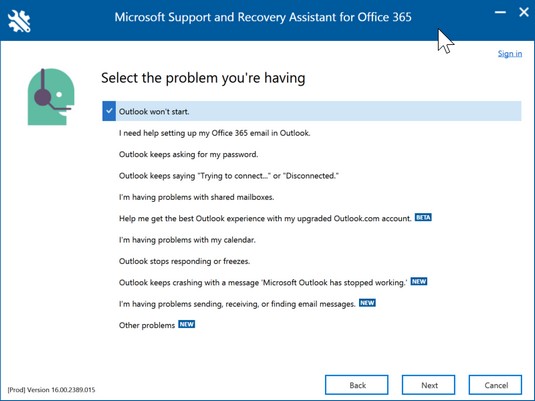Image resolution: width=535 pixels, height=401 pixels.
Task: Pick problems with my calendar option
Action: pyautogui.click(x=187, y=240)
